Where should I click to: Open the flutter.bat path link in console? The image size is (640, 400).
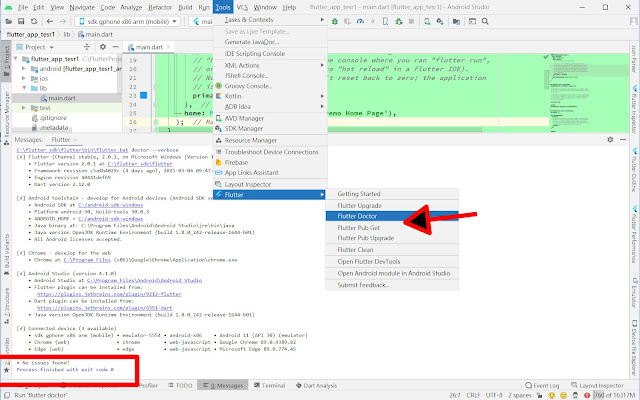pyautogui.click(x=72, y=150)
